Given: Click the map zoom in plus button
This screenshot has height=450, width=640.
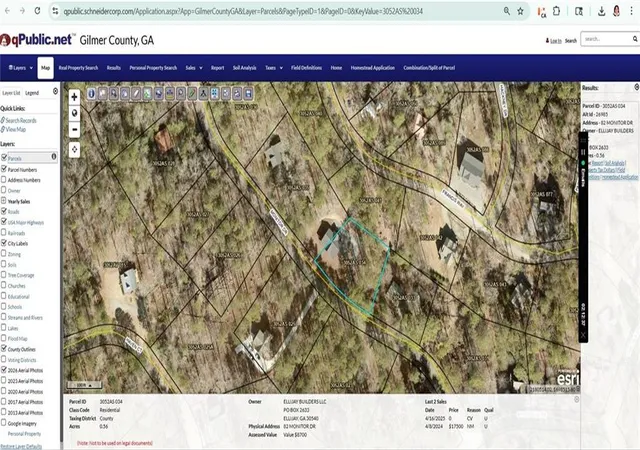Looking at the screenshot, I should tap(74, 97).
